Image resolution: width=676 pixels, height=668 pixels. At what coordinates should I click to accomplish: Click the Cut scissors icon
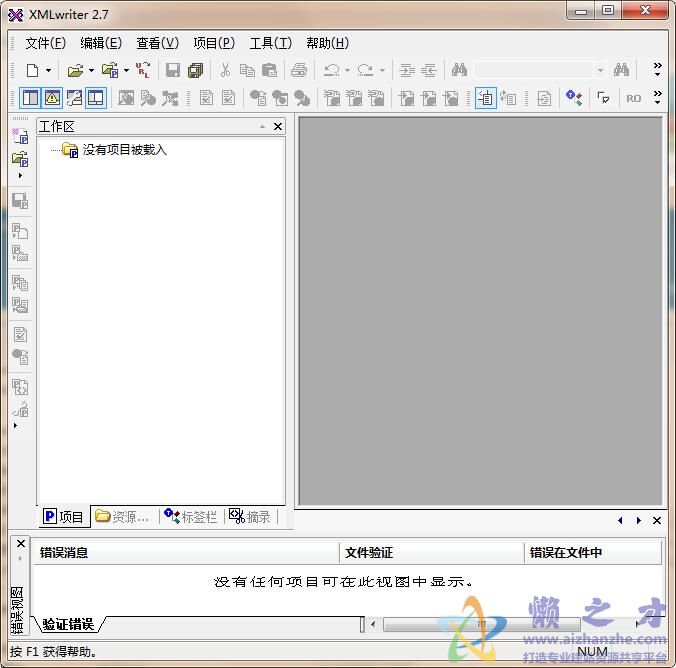click(225, 70)
